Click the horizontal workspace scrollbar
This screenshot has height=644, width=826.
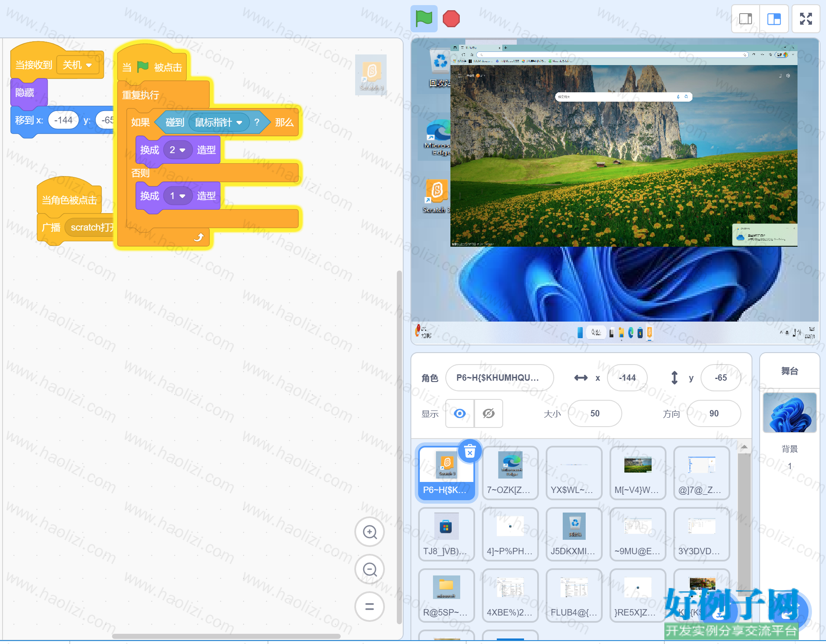[x=226, y=636]
